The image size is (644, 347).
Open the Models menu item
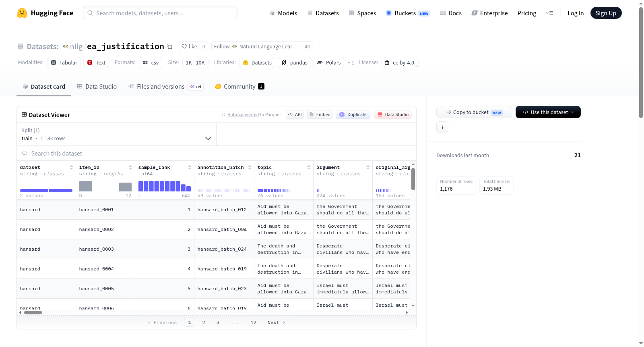(x=283, y=13)
